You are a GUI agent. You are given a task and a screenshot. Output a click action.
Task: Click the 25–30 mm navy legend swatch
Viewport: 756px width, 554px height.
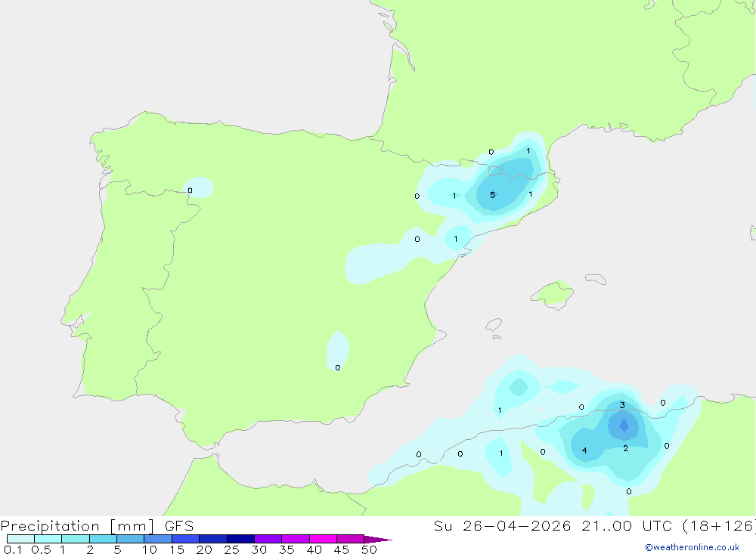240,539
